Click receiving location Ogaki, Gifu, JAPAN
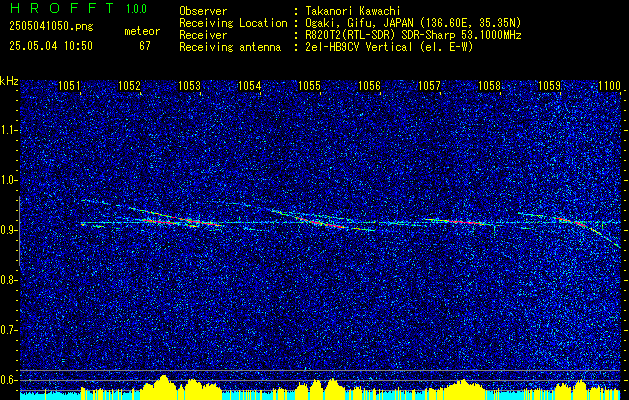 [x=359, y=23]
